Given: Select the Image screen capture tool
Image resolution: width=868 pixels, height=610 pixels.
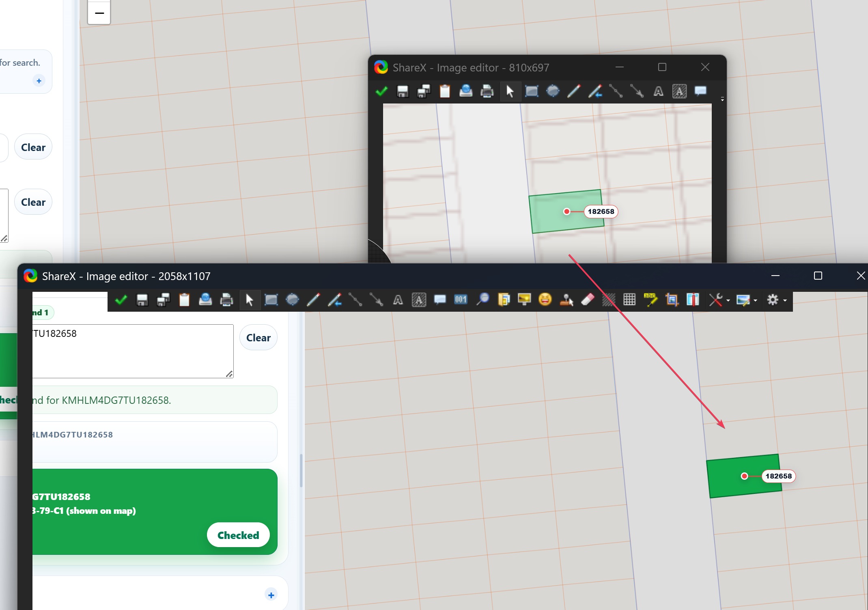Looking at the screenshot, I should [525, 300].
